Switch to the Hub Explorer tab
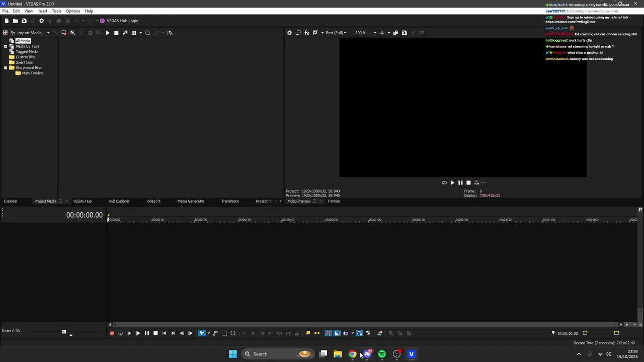This screenshot has height=362, width=644. click(x=119, y=201)
